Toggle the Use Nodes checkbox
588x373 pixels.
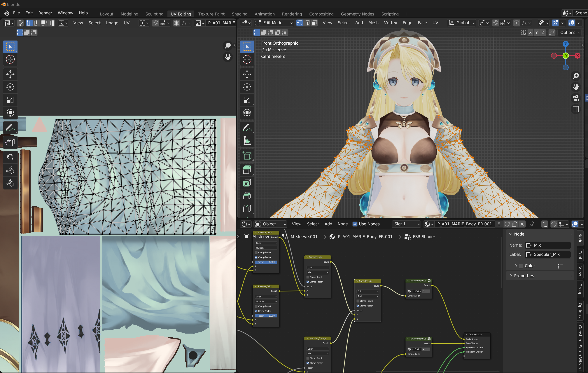[355, 224]
